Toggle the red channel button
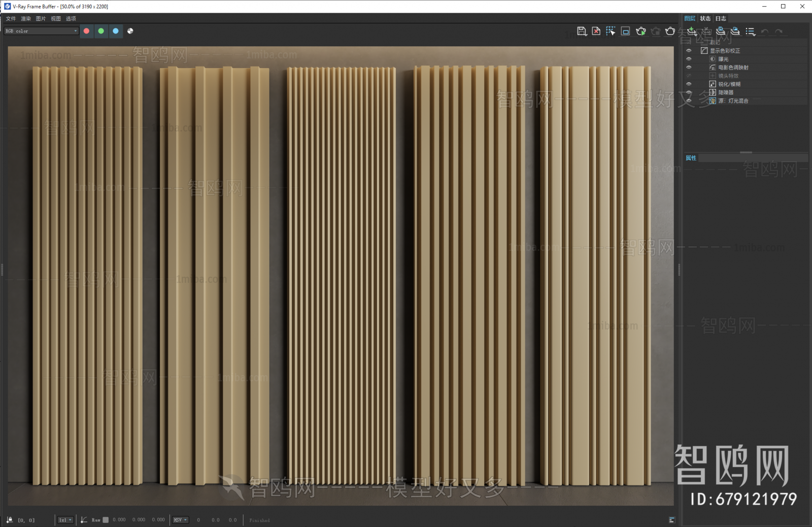The width and height of the screenshot is (812, 527). 87,31
